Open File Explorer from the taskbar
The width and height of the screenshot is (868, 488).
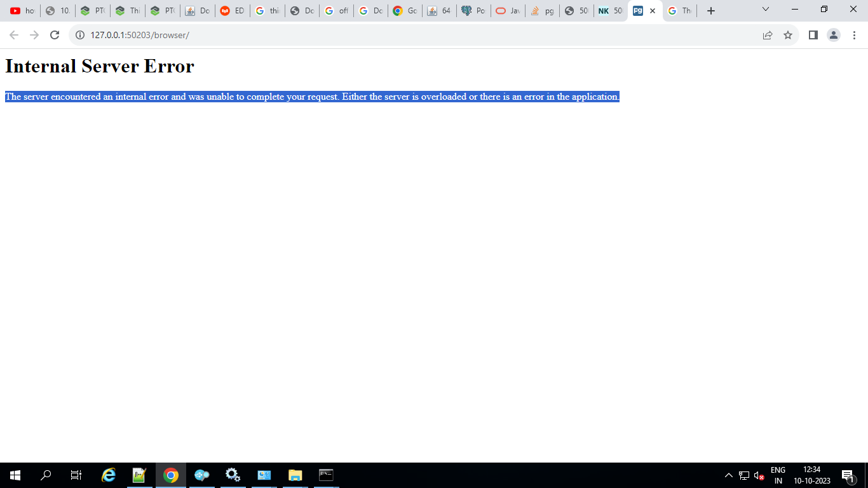[x=295, y=475]
